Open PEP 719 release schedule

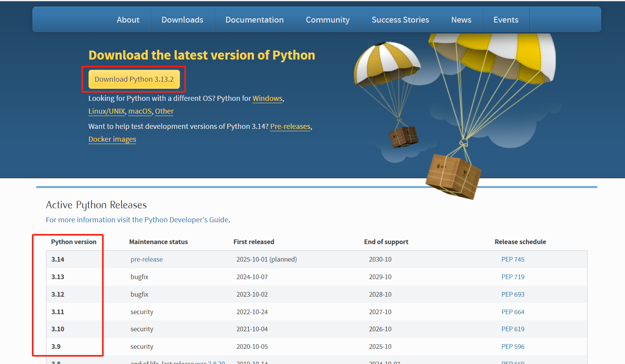pos(513,277)
